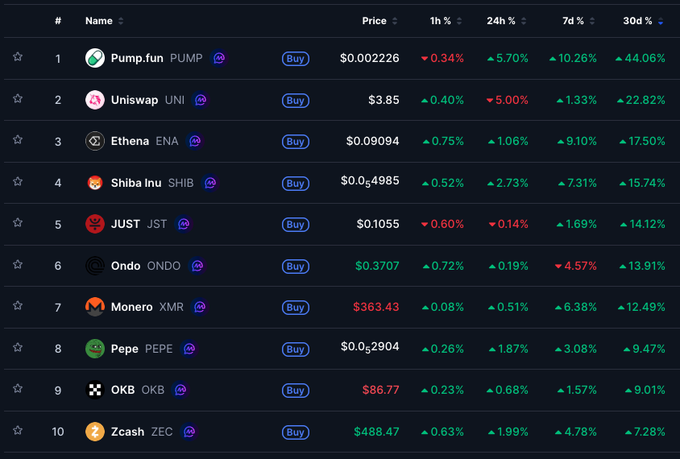
Task: Open the purple badge icon next to JST
Action: click(x=183, y=224)
